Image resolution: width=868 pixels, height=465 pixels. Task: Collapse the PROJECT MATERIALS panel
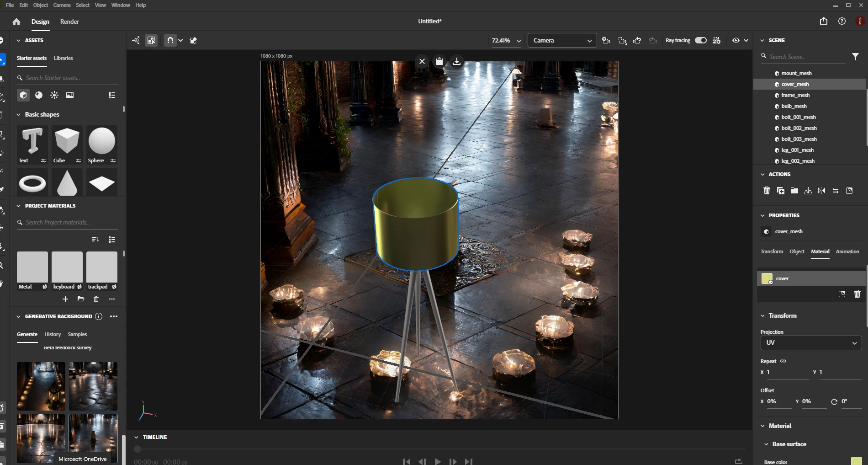click(19, 206)
